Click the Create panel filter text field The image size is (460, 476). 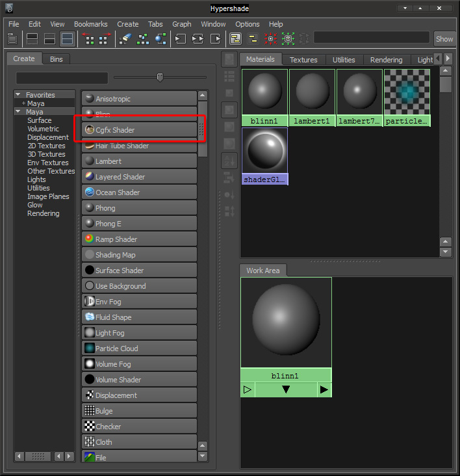pos(62,78)
